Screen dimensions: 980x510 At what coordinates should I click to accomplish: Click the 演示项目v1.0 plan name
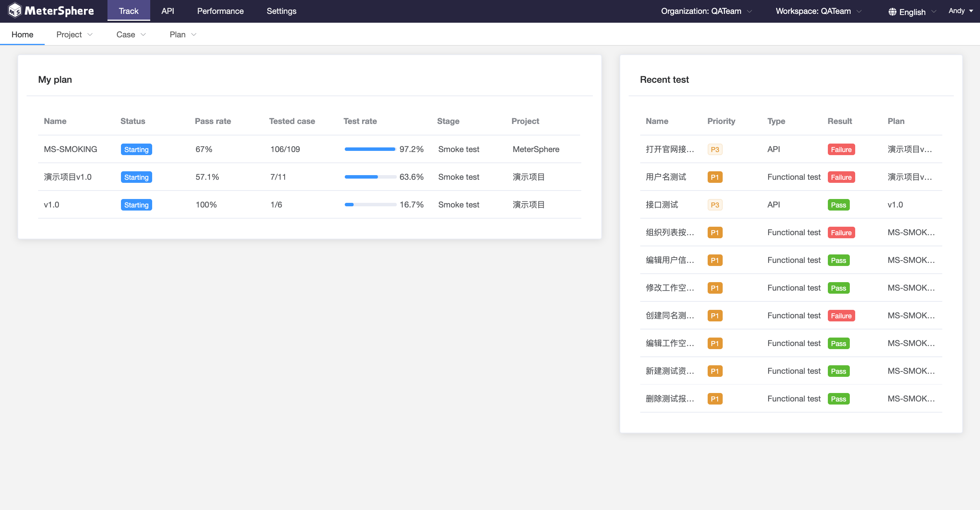coord(68,177)
